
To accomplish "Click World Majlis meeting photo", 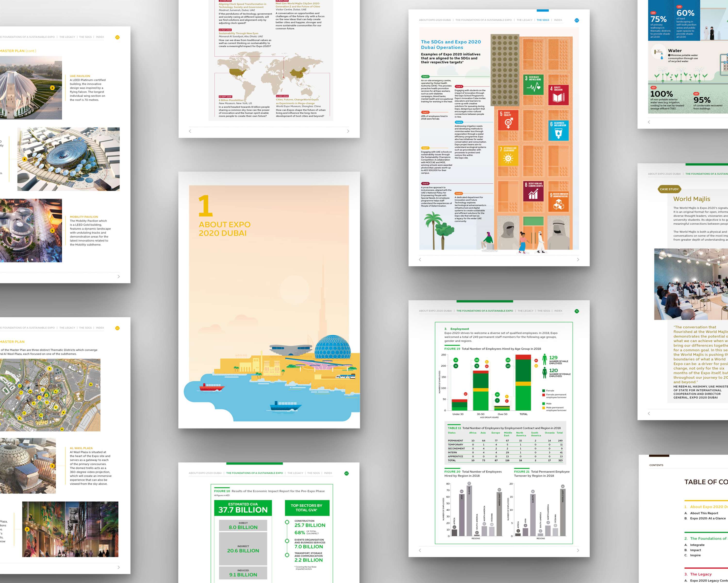I will [x=691, y=284].
